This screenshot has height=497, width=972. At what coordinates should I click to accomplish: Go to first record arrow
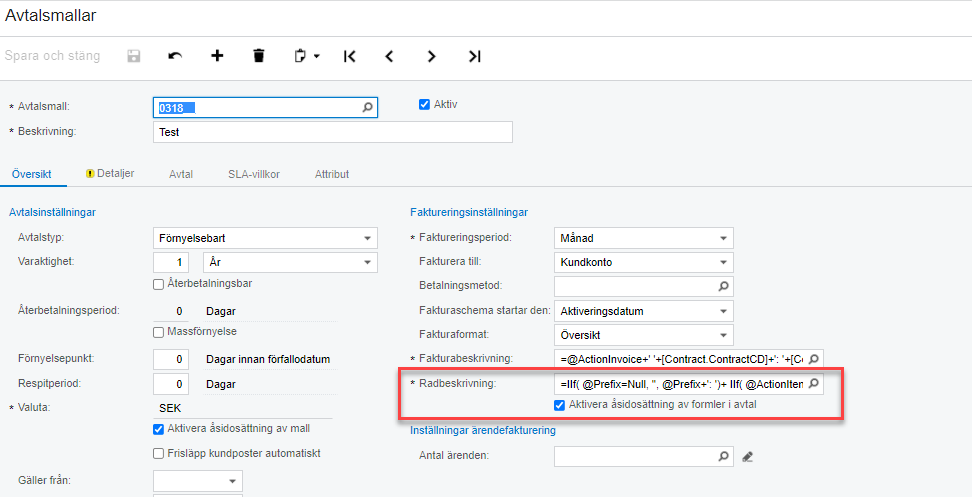pos(349,56)
